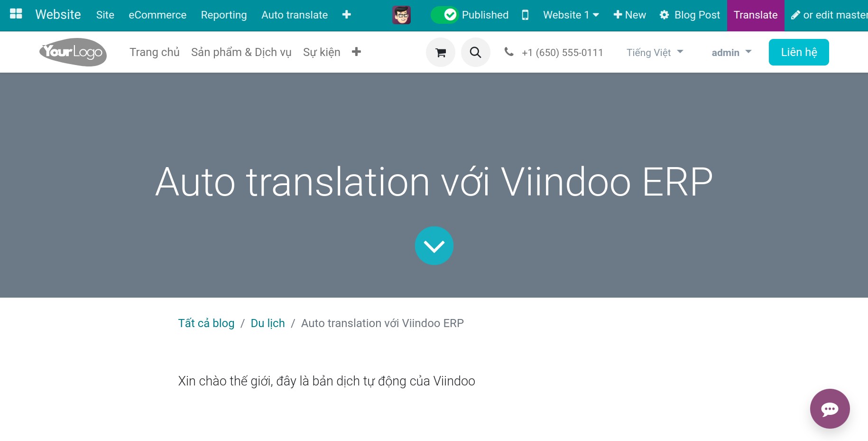Open the live chat bubble
868x441 pixels.
click(x=830, y=409)
